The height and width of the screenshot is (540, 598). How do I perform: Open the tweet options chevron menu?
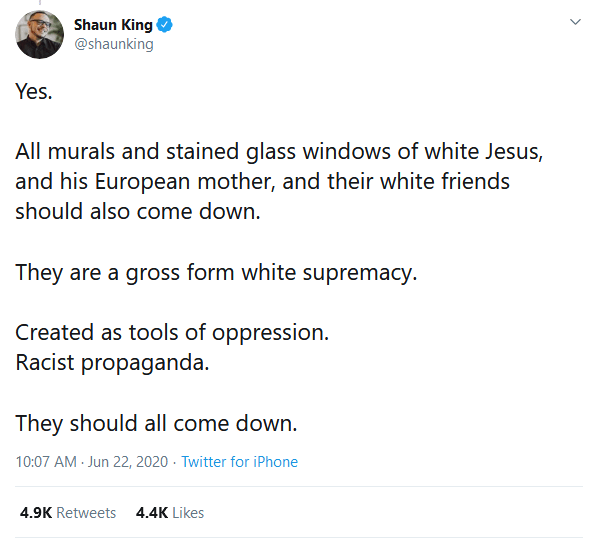pos(575,22)
